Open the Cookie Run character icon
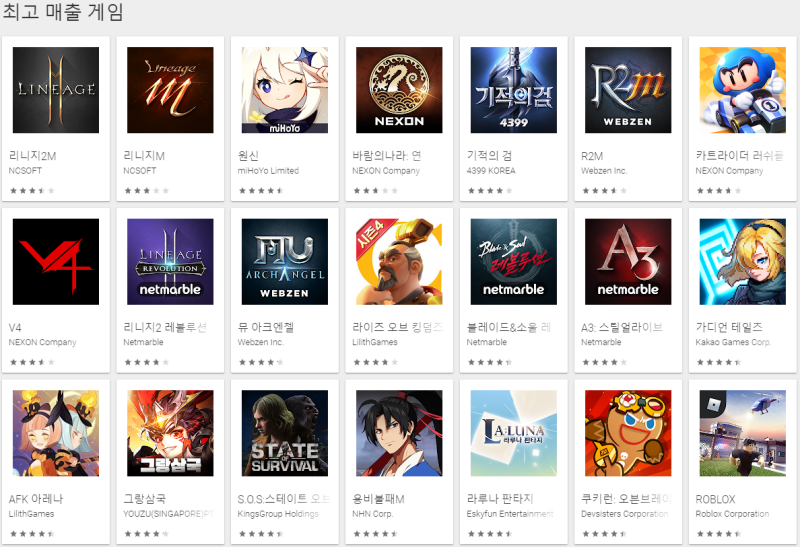This screenshot has width=800, height=547. [628, 433]
